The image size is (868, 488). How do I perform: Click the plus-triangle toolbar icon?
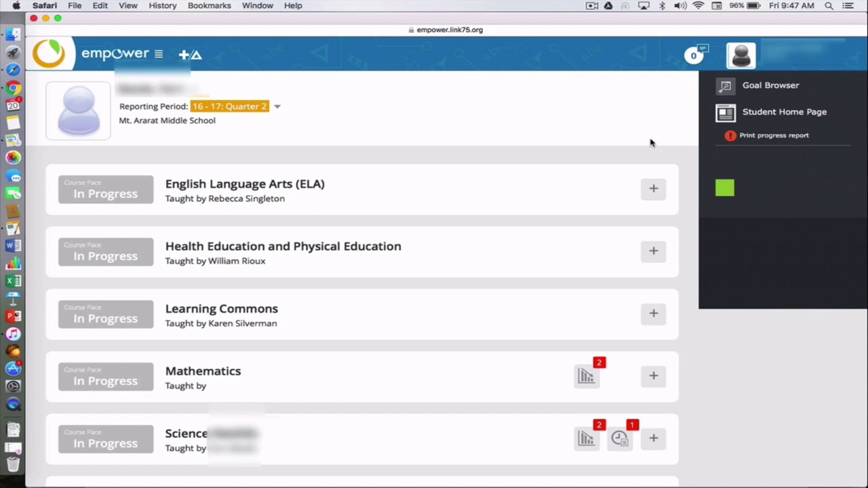point(191,54)
